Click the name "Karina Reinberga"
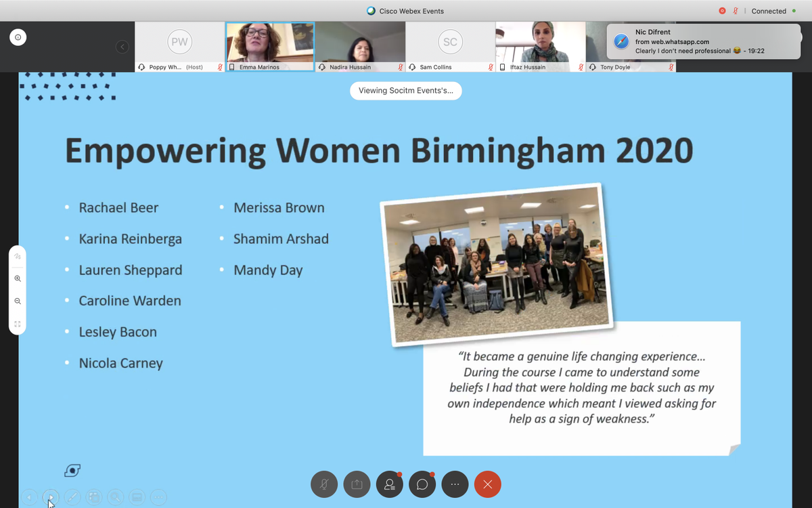This screenshot has width=812, height=508. (x=130, y=239)
